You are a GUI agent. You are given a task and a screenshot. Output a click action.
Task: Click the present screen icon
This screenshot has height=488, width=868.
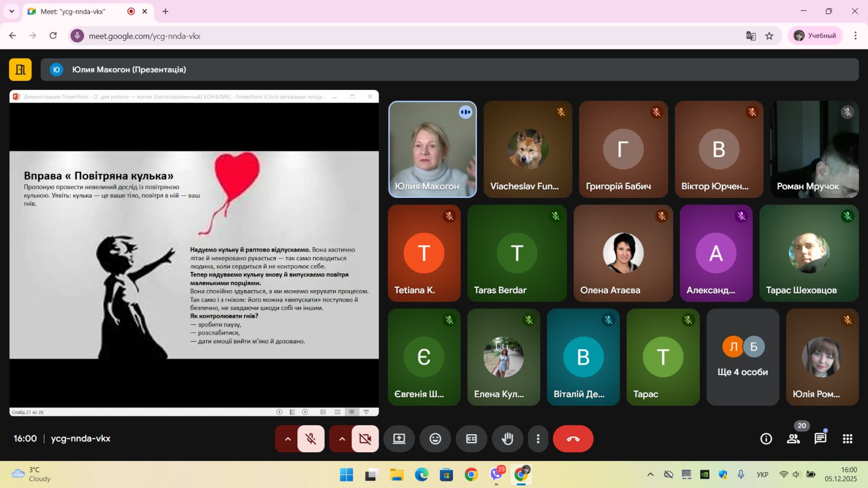pyautogui.click(x=399, y=439)
